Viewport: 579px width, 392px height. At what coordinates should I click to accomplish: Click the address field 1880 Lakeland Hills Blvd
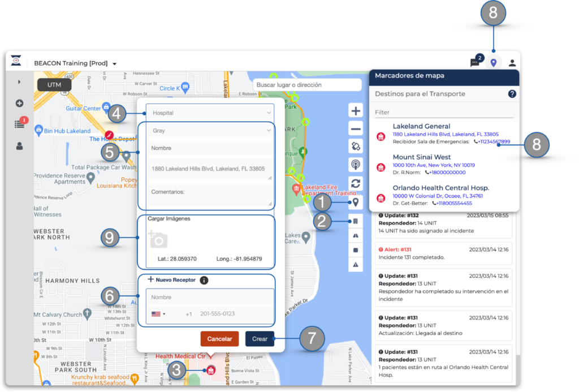pyautogui.click(x=210, y=170)
